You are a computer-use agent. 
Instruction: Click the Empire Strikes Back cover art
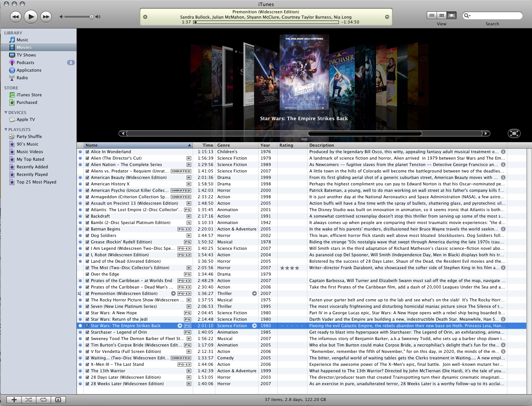coord(304,72)
